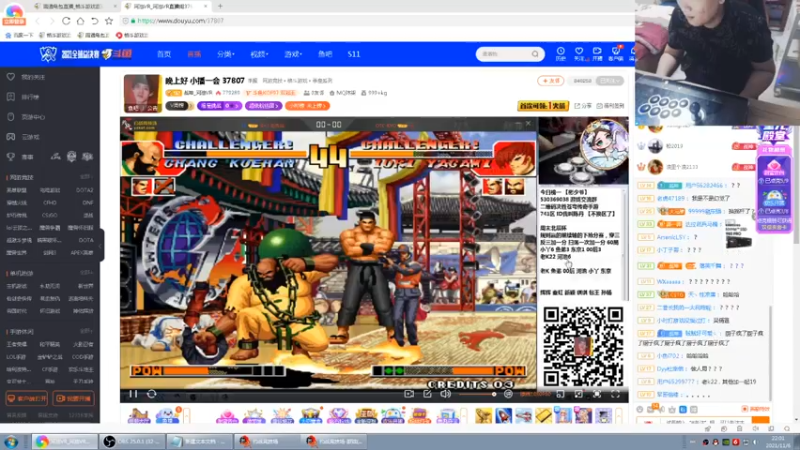The image size is (800, 450).
Task: Mute the video player volume
Action: pos(445,393)
